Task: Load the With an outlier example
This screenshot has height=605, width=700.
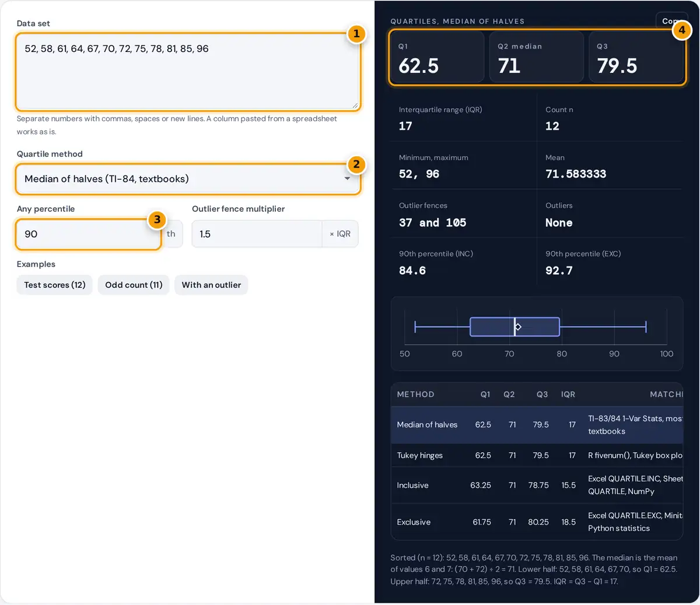Action: click(x=211, y=285)
